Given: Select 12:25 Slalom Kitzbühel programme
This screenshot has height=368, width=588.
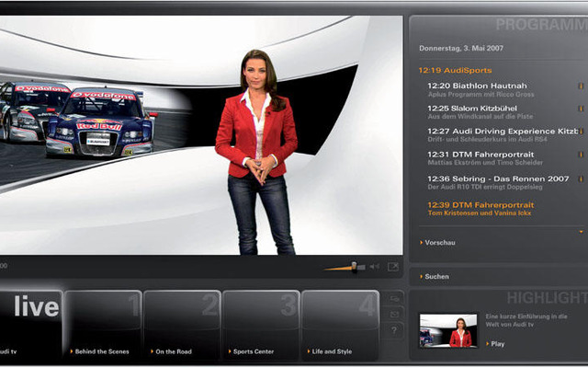Looking at the screenshot, I should click(472, 109).
